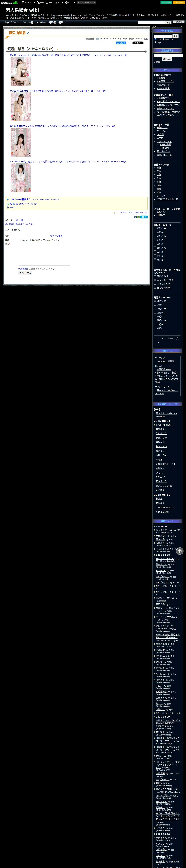This screenshot has width=186, height=868.
Task: Click the Tumblr share icon
Action: (135, 217)
